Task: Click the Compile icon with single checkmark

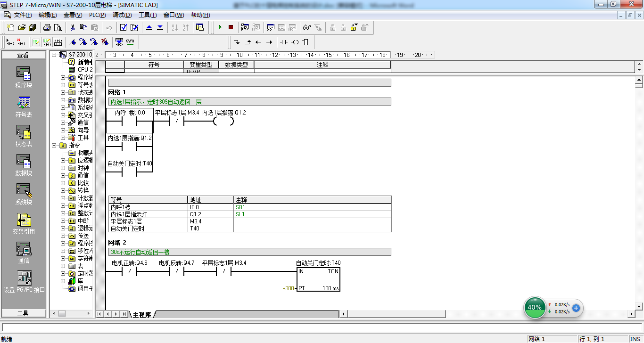Action: [x=124, y=27]
